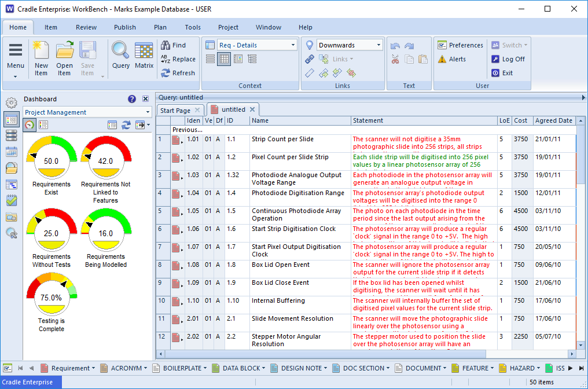Click the sidebar database stack icon
Image resolution: width=588 pixels, height=389 pixels.
click(12, 135)
